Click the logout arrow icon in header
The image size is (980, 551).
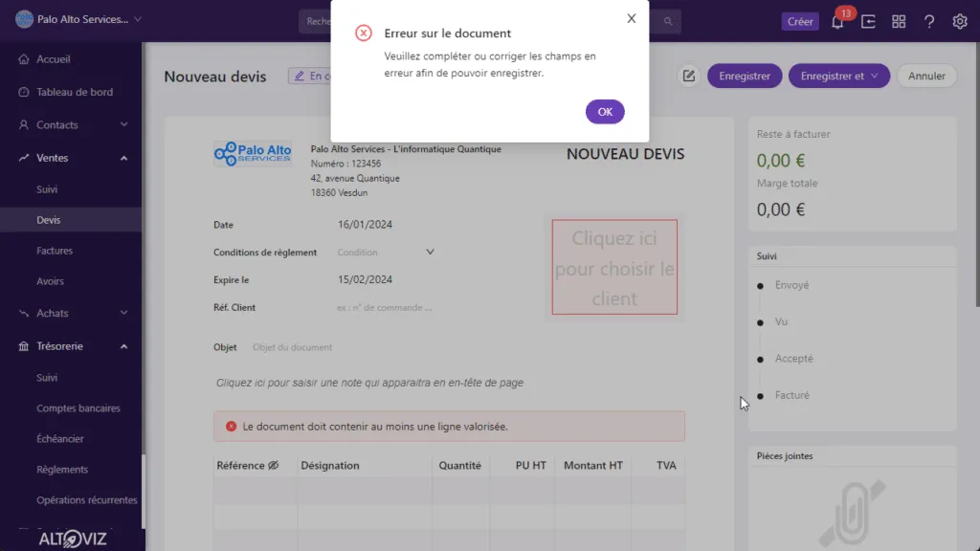coord(868,22)
